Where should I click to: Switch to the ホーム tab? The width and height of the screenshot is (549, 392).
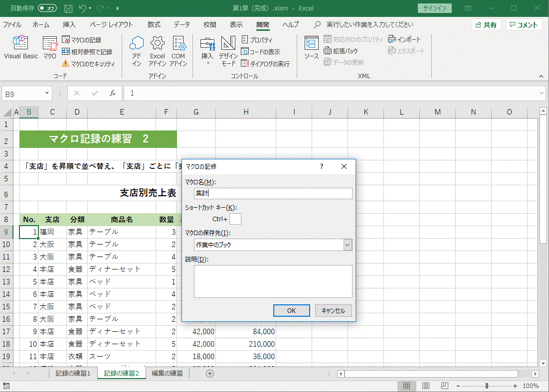[41, 24]
